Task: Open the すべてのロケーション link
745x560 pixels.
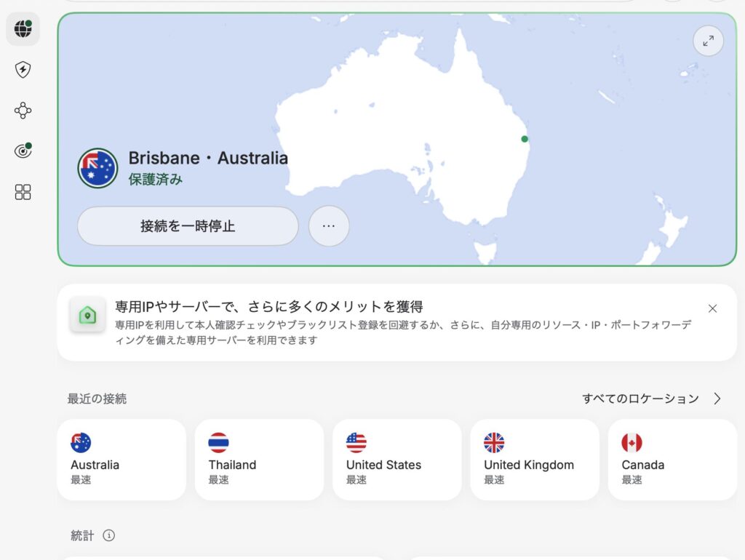Action: pos(640,399)
